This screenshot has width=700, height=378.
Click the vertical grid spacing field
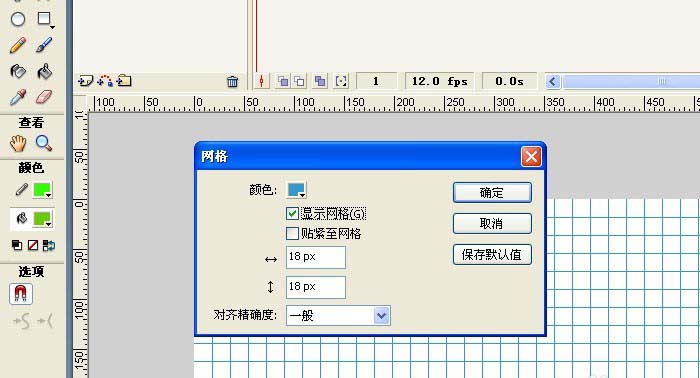(316, 287)
